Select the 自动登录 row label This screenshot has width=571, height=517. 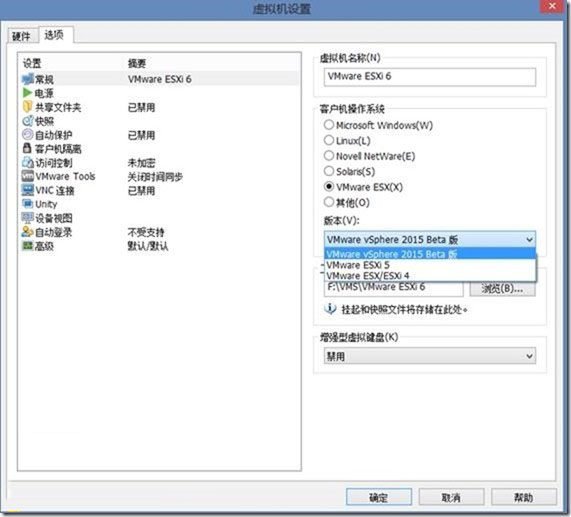pyautogui.click(x=54, y=232)
